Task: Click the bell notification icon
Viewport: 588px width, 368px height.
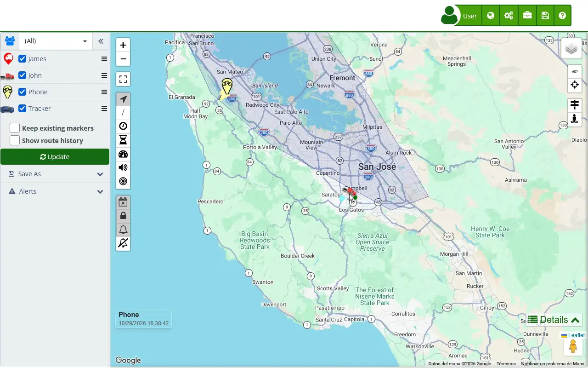Action: click(123, 230)
